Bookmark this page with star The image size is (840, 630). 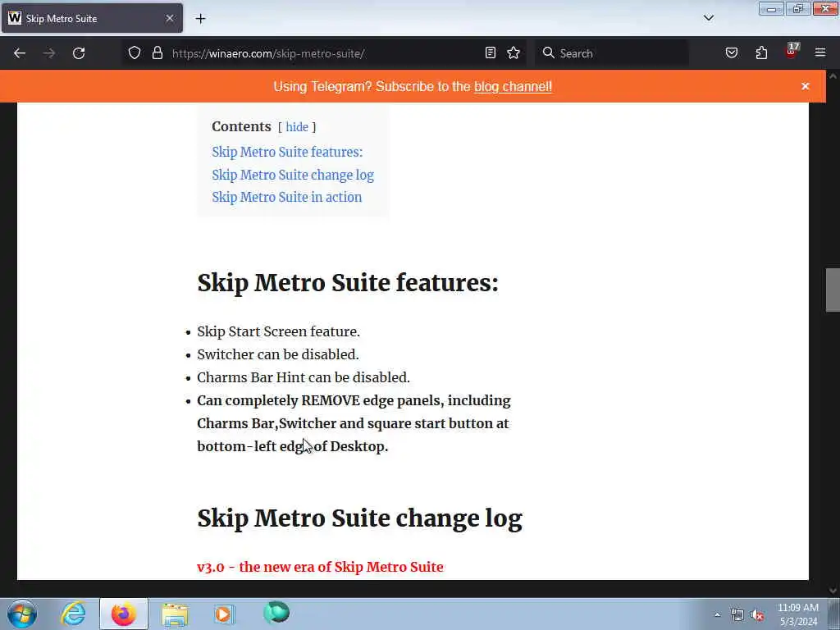coord(514,53)
